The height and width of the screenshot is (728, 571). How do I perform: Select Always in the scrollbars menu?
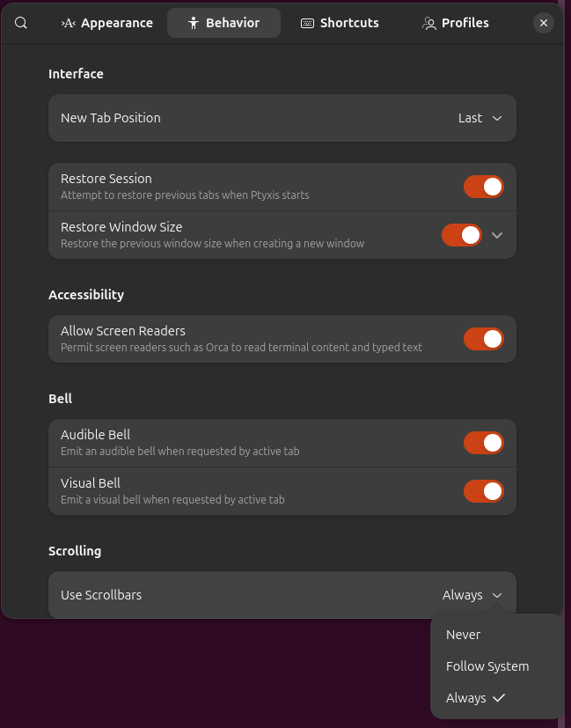pos(465,697)
